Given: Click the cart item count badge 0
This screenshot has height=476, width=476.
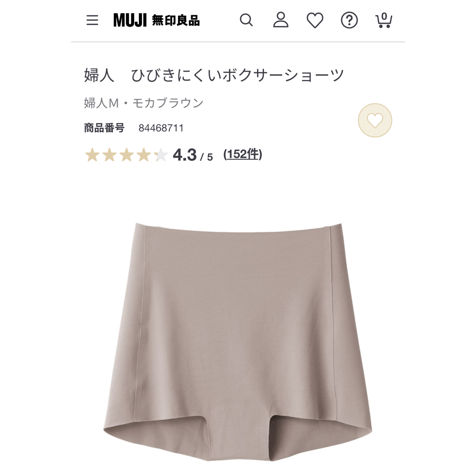Looking at the screenshot, I should pos(384,16).
